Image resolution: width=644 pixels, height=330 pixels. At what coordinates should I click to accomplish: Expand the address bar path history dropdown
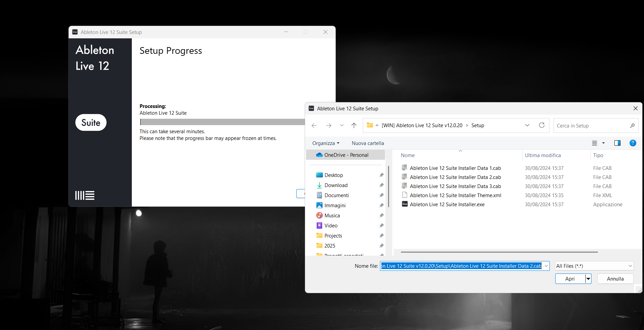point(527,125)
